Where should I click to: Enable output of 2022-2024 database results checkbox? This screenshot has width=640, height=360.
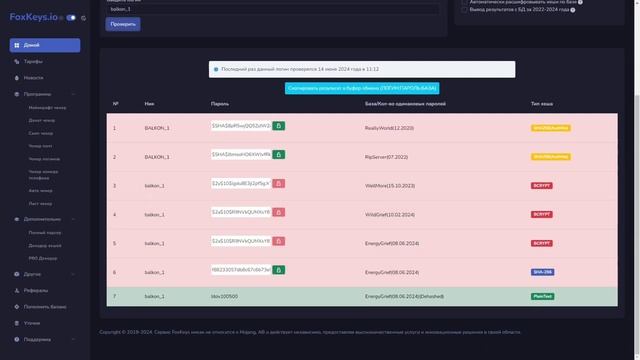(464, 10)
